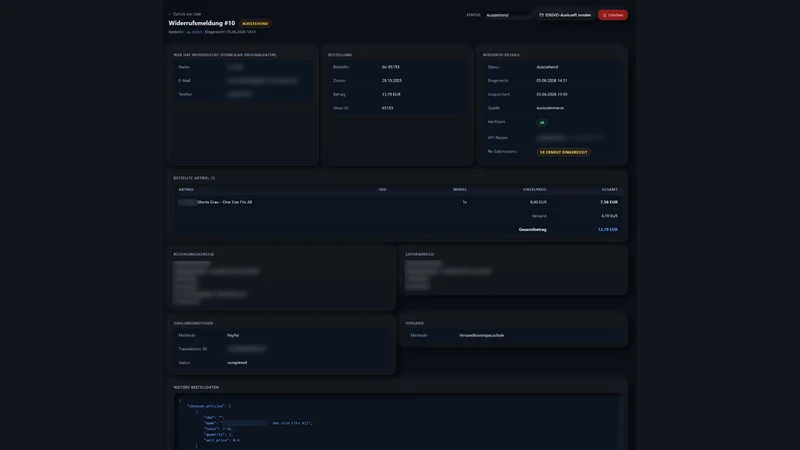Select the Shop-ID value 65153
Viewport: 800px width, 450px height.
click(x=387, y=108)
